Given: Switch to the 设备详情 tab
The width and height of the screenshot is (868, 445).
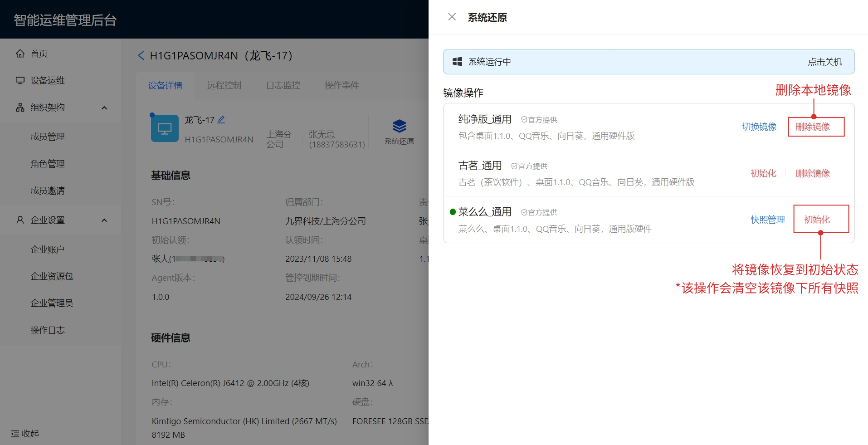Looking at the screenshot, I should point(165,85).
